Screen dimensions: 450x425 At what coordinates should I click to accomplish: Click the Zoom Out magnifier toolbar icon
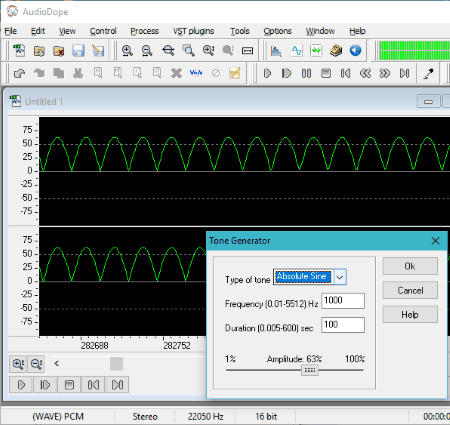tap(147, 51)
